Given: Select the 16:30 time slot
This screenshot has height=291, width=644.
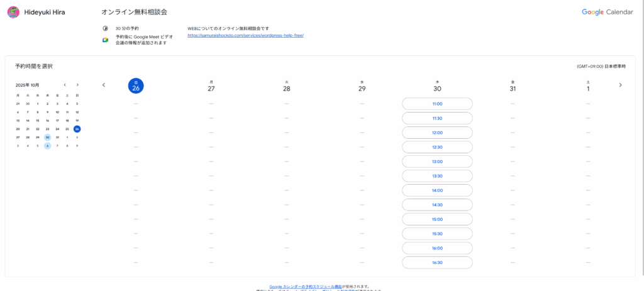Looking at the screenshot, I should [437, 263].
